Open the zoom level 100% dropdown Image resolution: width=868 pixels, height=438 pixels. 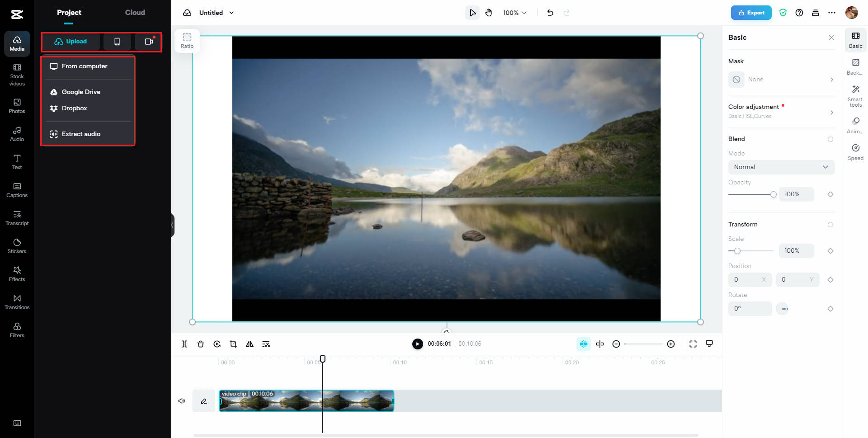[514, 13]
